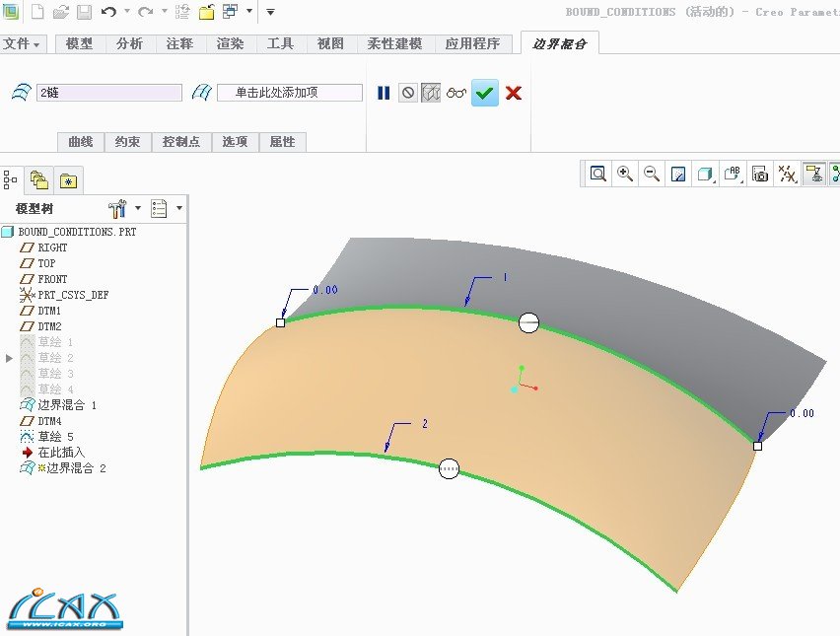
Task: Open the 文件 menu dropdown
Action: (x=22, y=43)
